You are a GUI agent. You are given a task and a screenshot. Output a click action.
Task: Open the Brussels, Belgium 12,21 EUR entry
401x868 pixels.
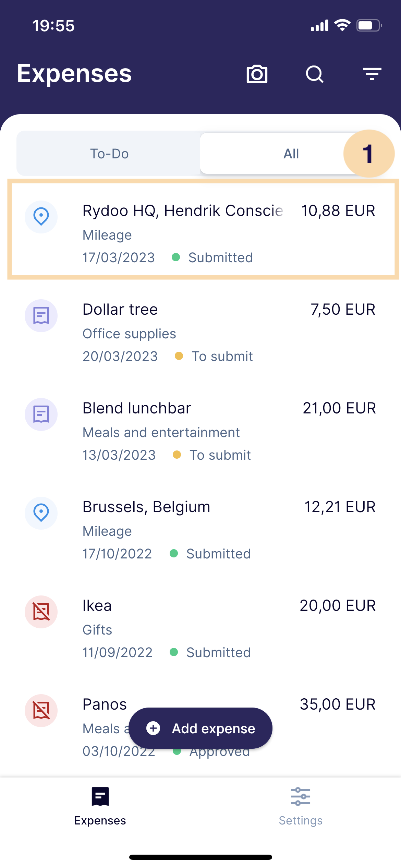200,530
